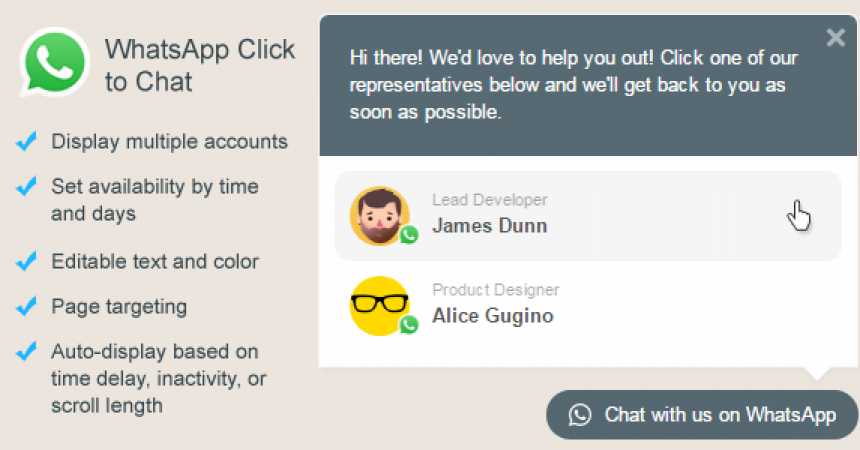Click WhatsApp badge on Alice Gugino's avatar

point(409,325)
